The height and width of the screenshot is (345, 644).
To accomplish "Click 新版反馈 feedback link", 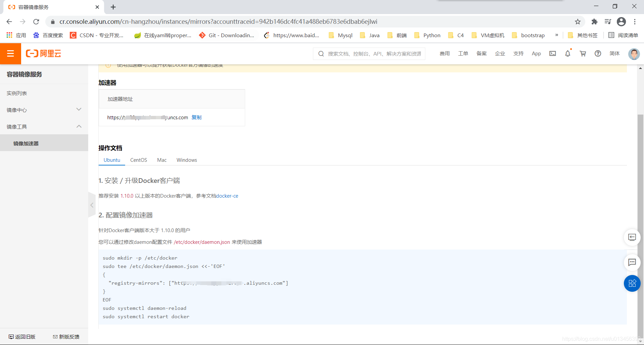I will tap(66, 337).
